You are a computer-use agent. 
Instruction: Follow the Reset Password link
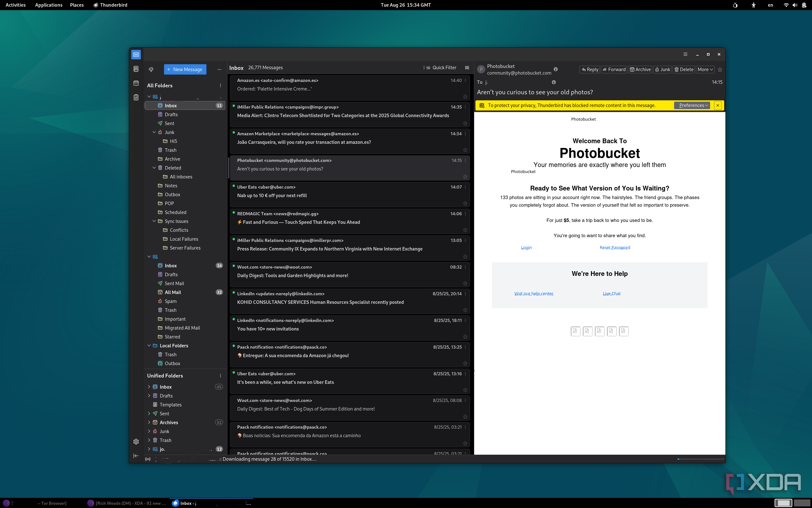(615, 247)
